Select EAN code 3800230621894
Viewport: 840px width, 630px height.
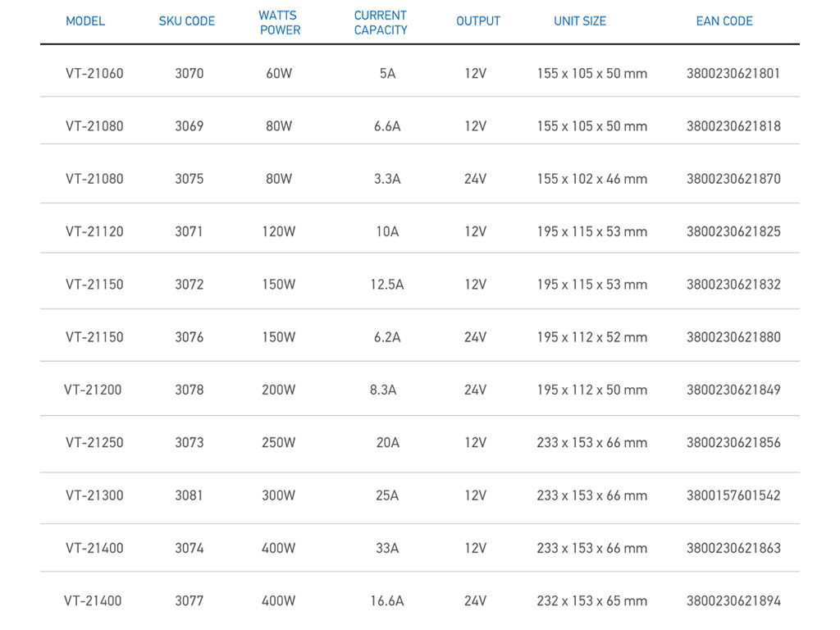coord(733,600)
